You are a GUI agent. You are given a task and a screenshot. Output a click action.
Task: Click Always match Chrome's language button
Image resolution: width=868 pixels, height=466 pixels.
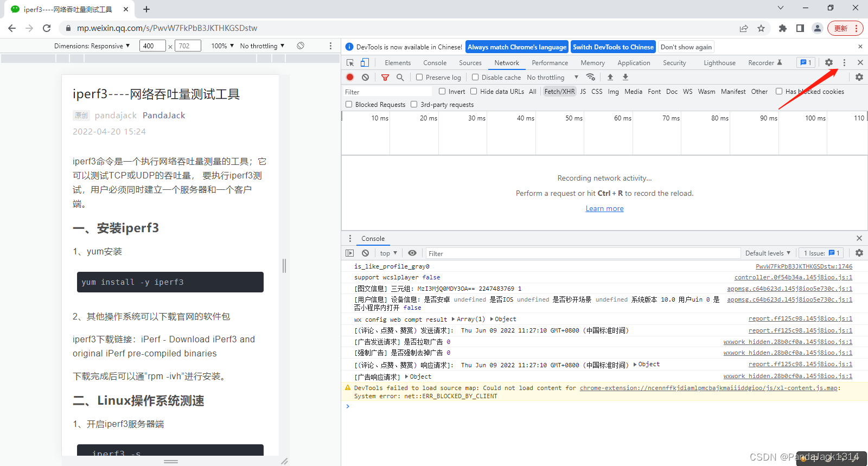pos(517,47)
